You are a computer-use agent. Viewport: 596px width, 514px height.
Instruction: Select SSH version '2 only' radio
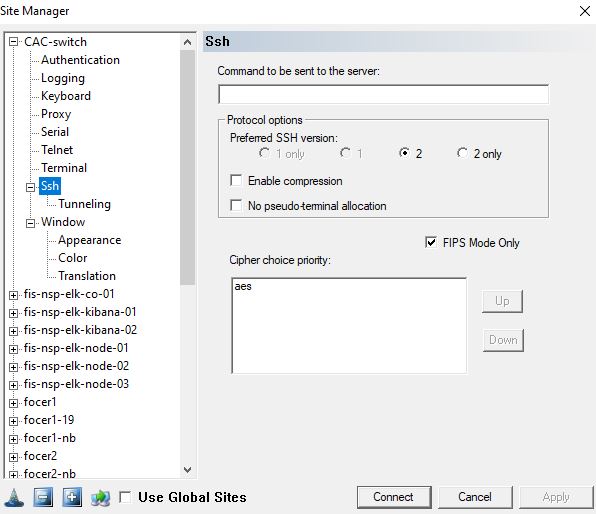[462, 153]
